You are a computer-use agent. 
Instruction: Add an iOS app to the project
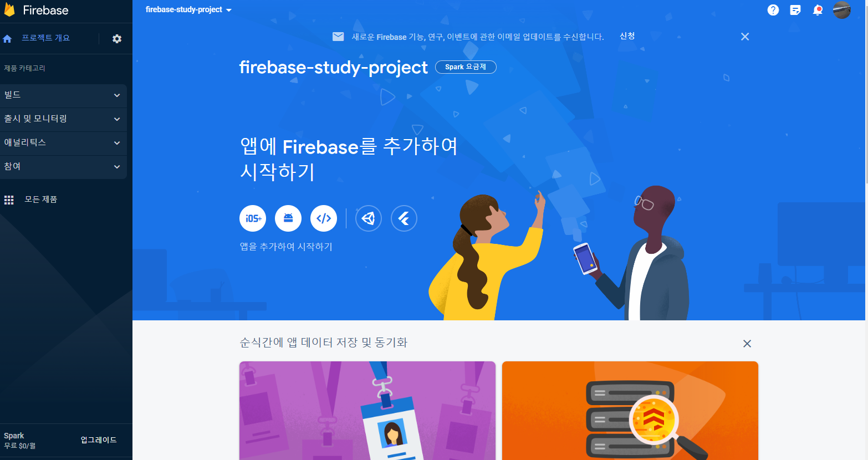pos(253,218)
